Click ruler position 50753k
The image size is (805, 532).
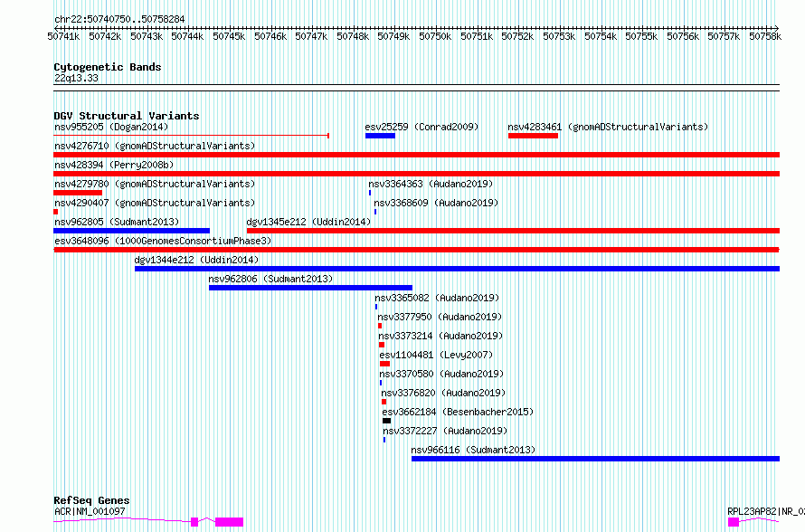click(559, 36)
